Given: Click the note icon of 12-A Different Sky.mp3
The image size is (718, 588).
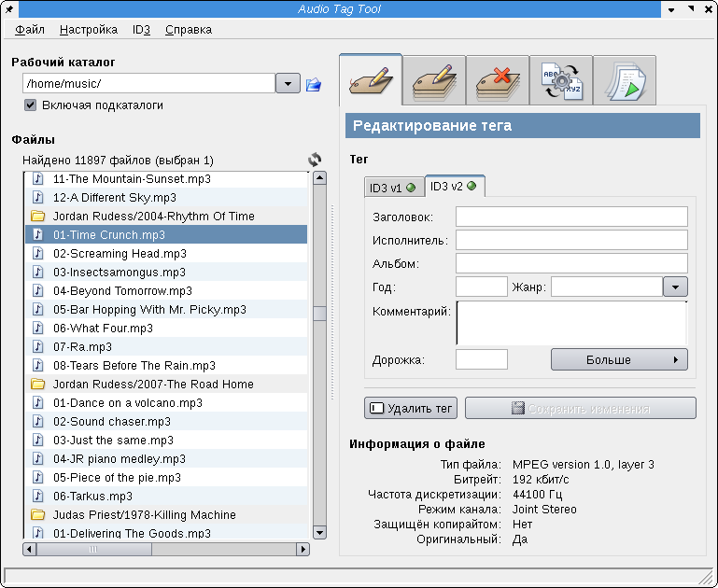Looking at the screenshot, I should (x=38, y=197).
